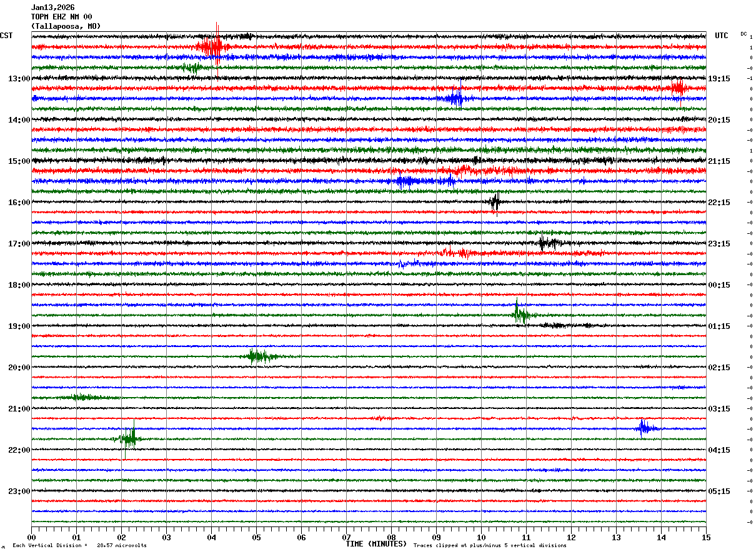Click the 00:15 UTC time label
Image resolution: width=756 pixels, height=554 pixels.
tap(719, 285)
